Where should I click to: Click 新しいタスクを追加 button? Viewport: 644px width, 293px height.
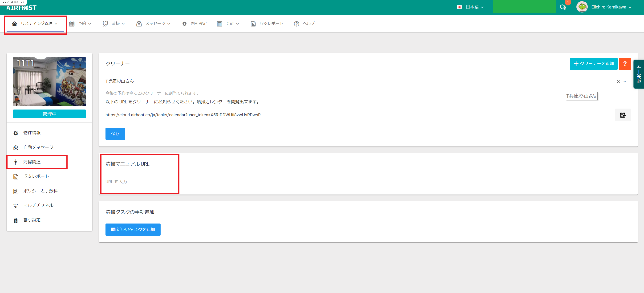(133, 229)
